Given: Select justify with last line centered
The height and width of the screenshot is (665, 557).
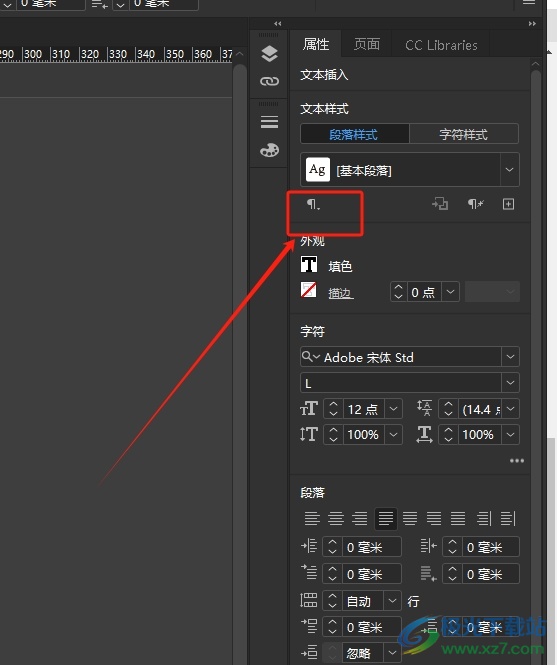Looking at the screenshot, I should point(410,518).
